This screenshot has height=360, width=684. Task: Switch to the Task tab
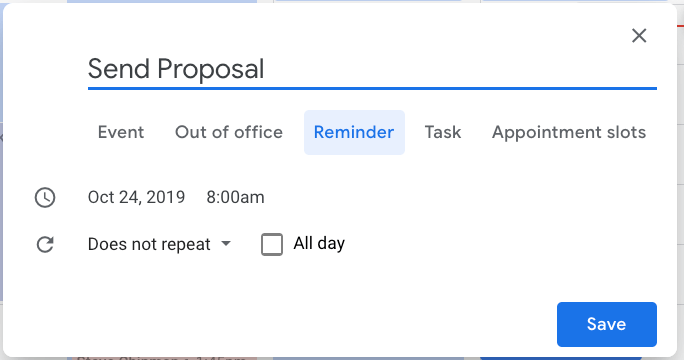point(443,132)
